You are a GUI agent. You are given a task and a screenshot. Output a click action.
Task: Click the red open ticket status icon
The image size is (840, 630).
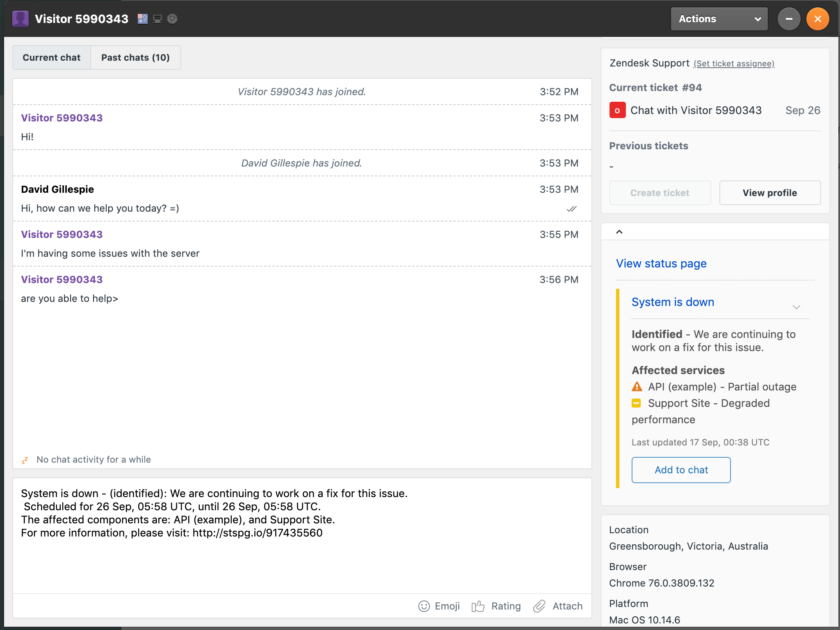click(617, 110)
